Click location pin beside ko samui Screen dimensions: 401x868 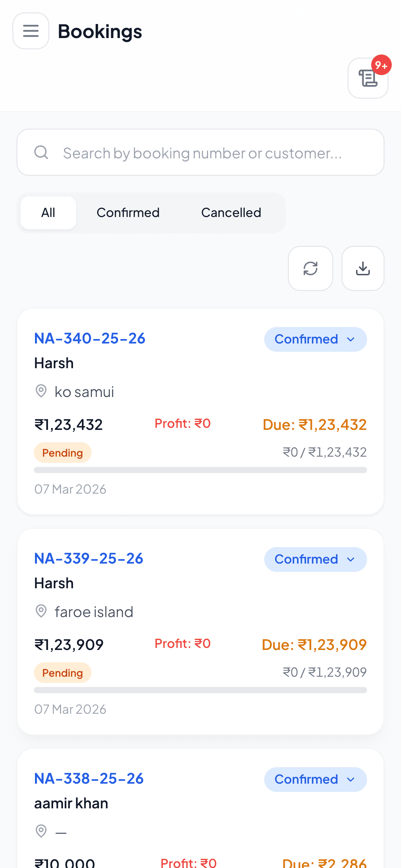point(41,391)
